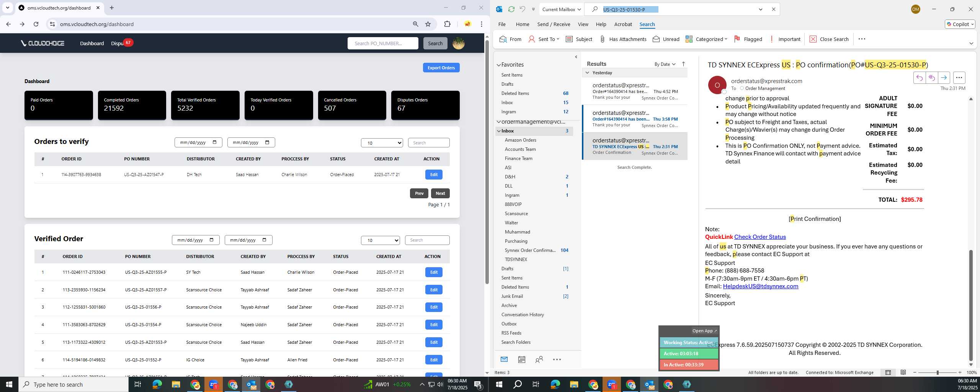Reply to the email with reply arrow
This screenshot has width=980, height=392.
pyautogui.click(x=919, y=78)
